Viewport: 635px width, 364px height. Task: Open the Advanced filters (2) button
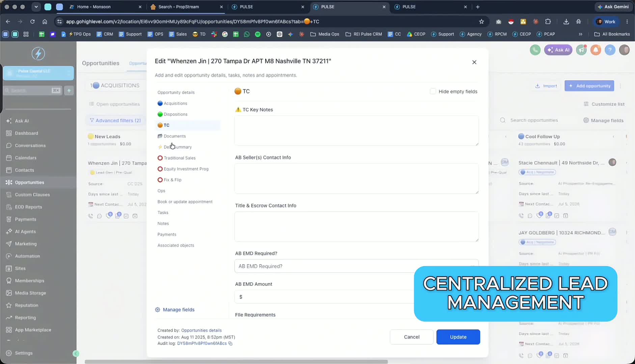coord(115,121)
